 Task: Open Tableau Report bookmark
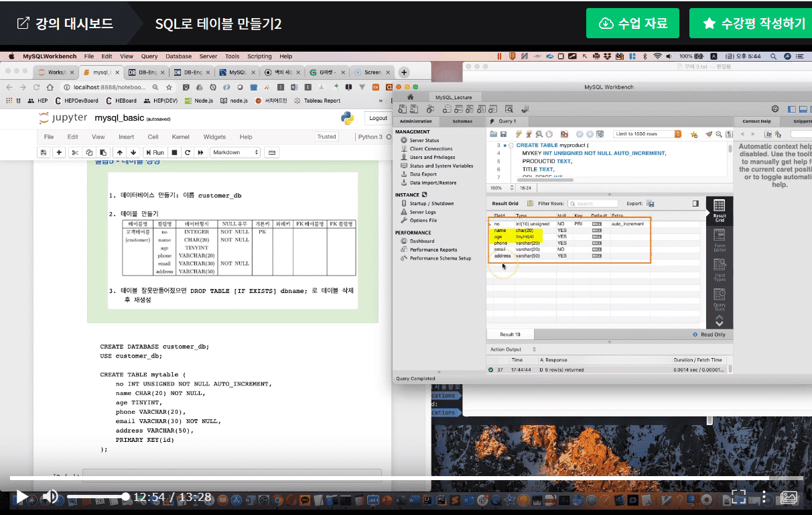pyautogui.click(x=319, y=101)
